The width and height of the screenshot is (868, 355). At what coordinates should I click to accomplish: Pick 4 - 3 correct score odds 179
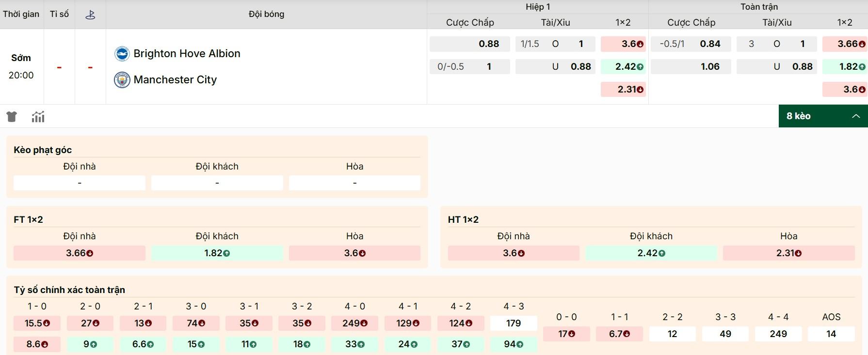pos(513,324)
